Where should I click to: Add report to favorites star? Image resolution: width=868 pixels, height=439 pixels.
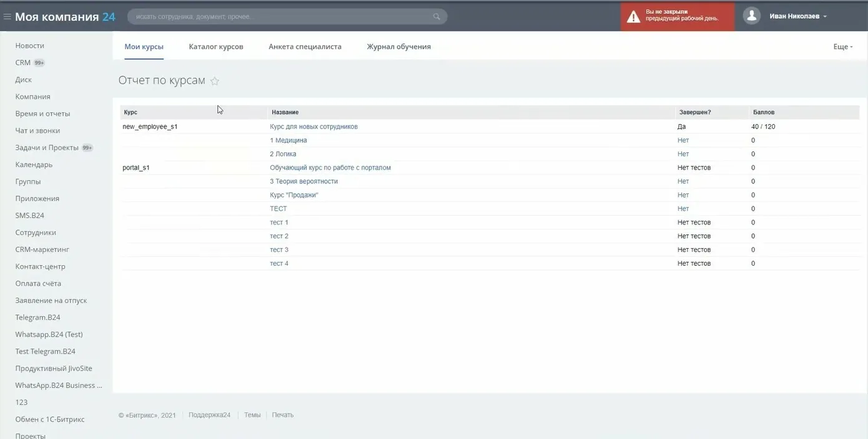tap(215, 81)
